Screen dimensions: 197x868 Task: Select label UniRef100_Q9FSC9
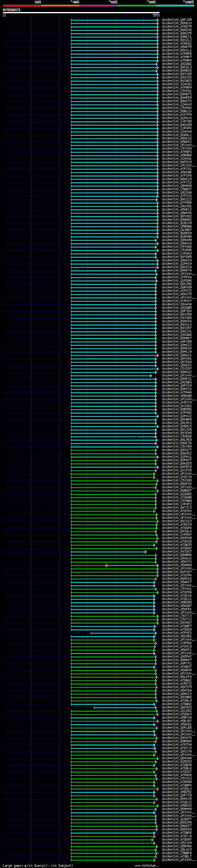click(177, 386)
